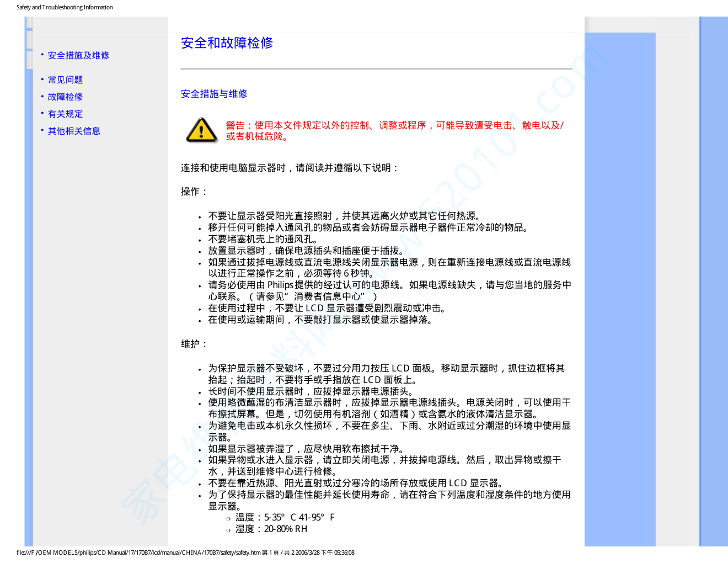Click the file path footer text
This screenshot has width=728, height=563.
pyautogui.click(x=185, y=553)
